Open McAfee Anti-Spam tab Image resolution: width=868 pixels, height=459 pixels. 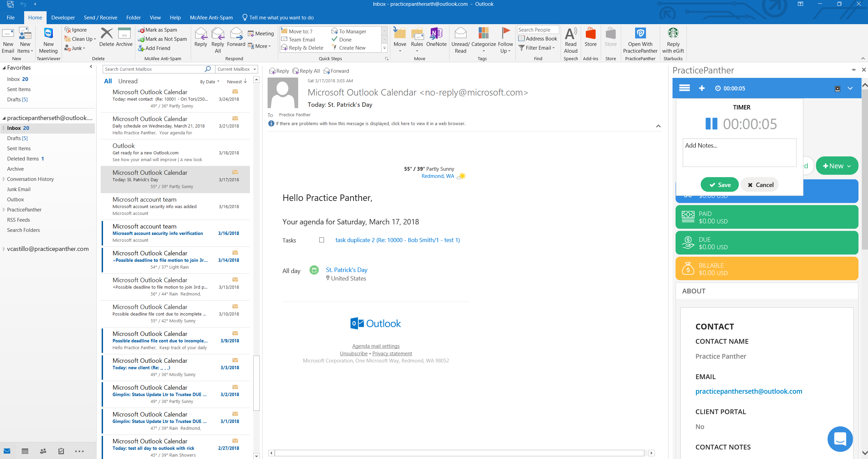(211, 18)
